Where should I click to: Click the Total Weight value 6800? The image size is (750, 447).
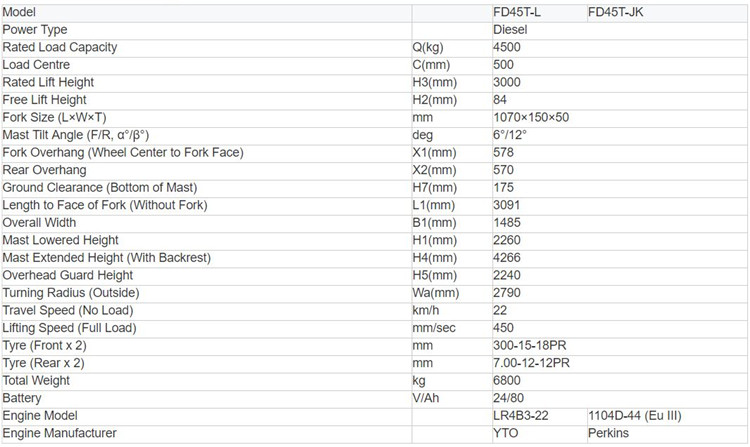pos(507,381)
